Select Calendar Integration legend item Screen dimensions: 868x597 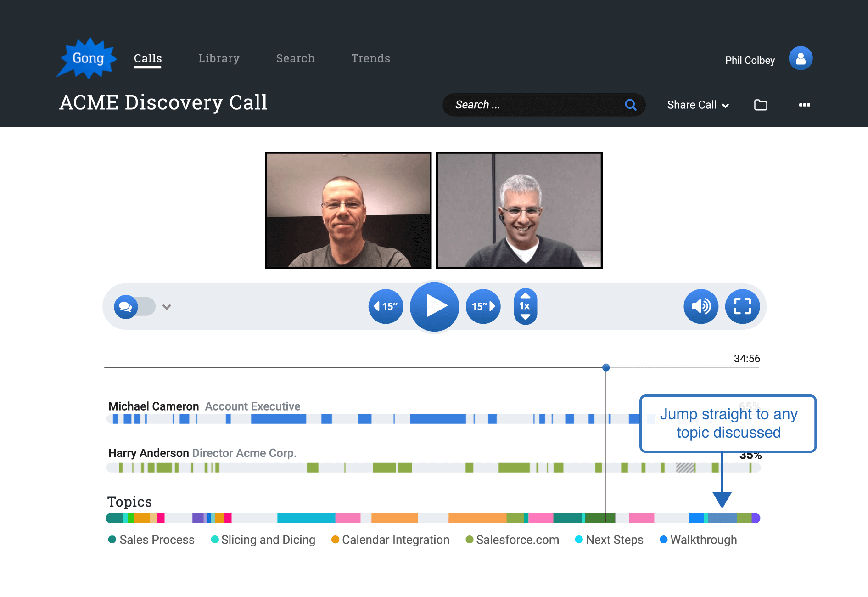(x=390, y=540)
